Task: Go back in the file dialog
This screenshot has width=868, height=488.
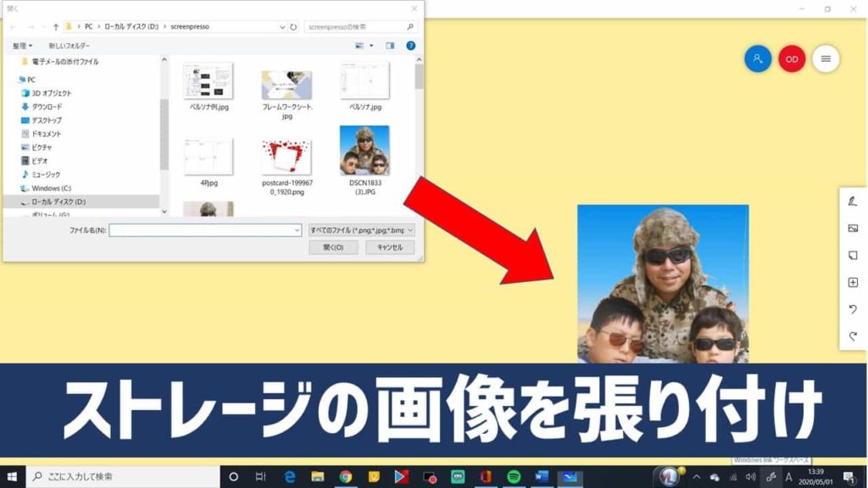Action: click(x=14, y=26)
